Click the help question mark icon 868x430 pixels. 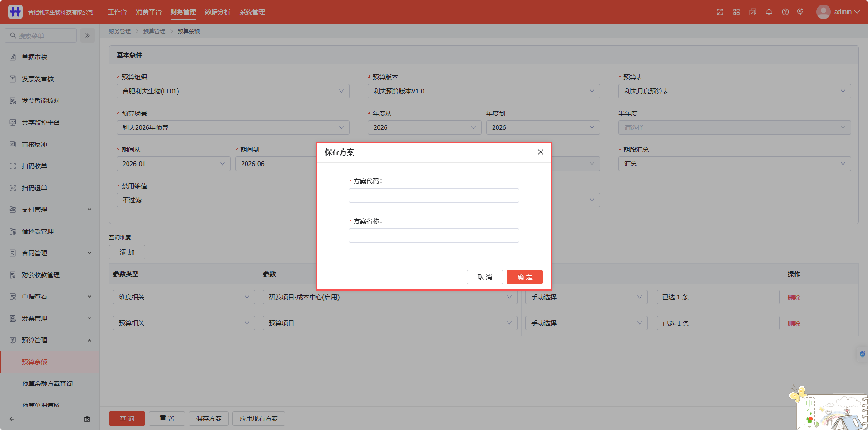coord(785,12)
